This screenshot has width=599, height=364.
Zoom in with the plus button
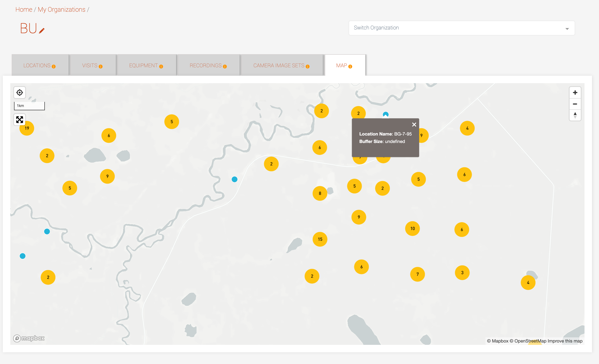tap(575, 93)
